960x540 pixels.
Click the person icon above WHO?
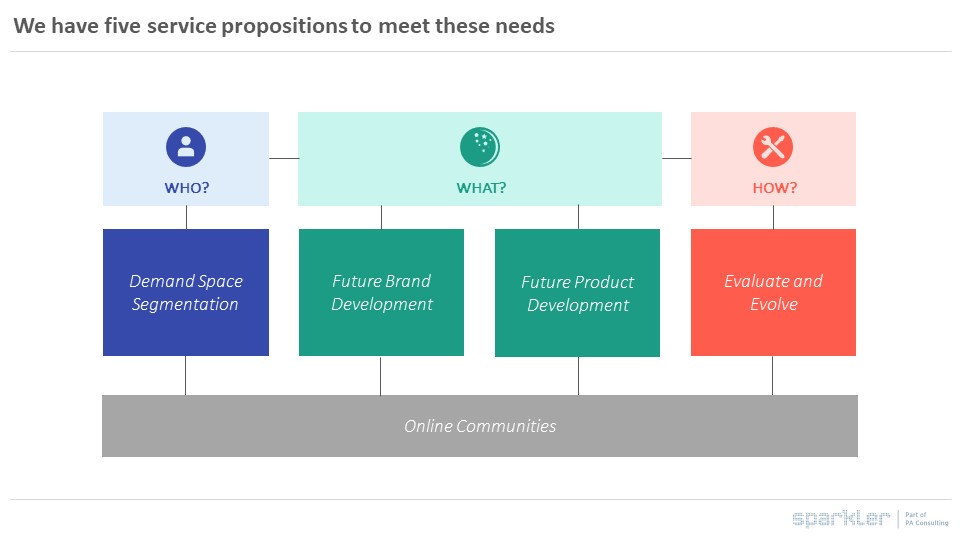pos(186,147)
